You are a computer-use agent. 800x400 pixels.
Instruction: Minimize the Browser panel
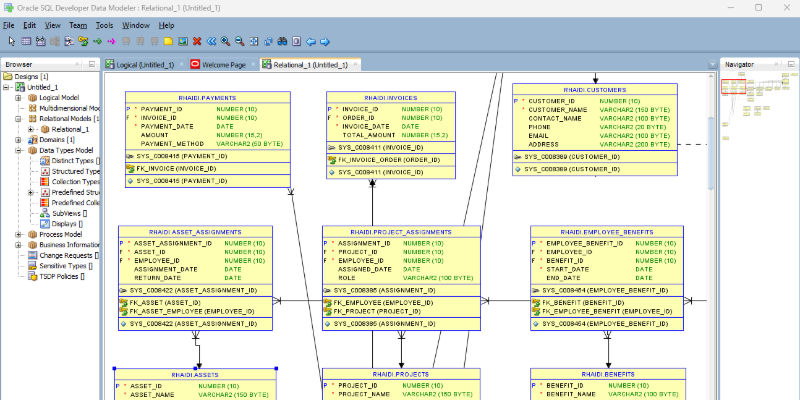pyautogui.click(x=92, y=64)
